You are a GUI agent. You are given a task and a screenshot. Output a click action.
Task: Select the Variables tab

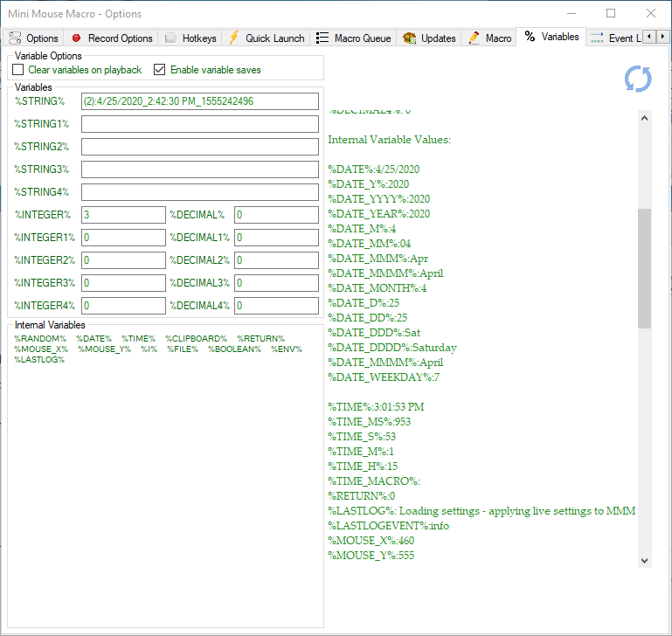[551, 37]
